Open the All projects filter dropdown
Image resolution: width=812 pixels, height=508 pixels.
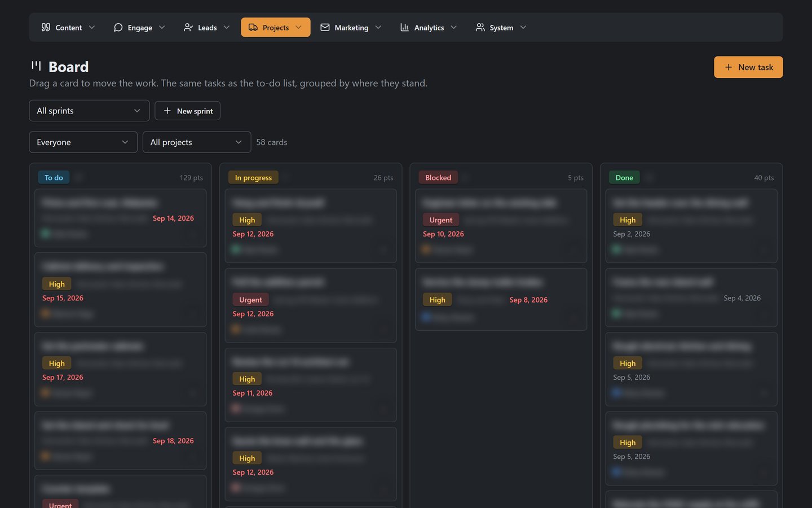click(x=197, y=142)
